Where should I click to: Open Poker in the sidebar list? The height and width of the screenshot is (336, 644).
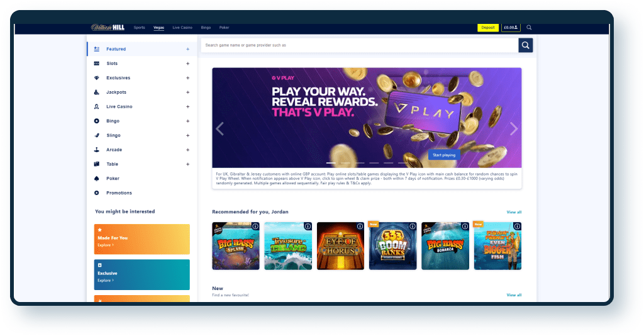[113, 178]
